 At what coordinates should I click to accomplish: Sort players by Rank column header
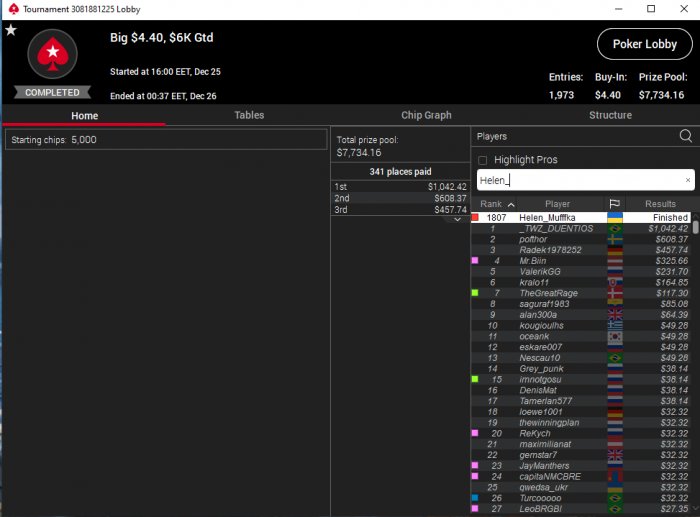point(494,204)
